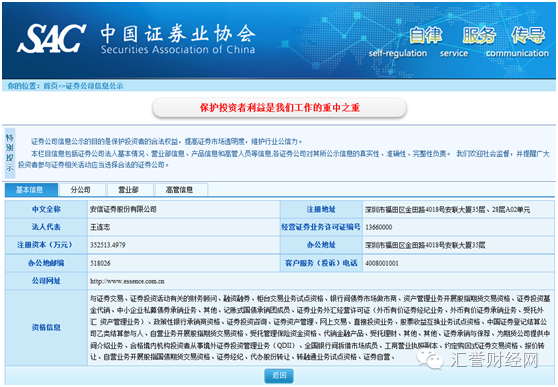The image size is (558, 387).
Task: Click the 注册资本（万元） label cell
Action: coord(46,245)
